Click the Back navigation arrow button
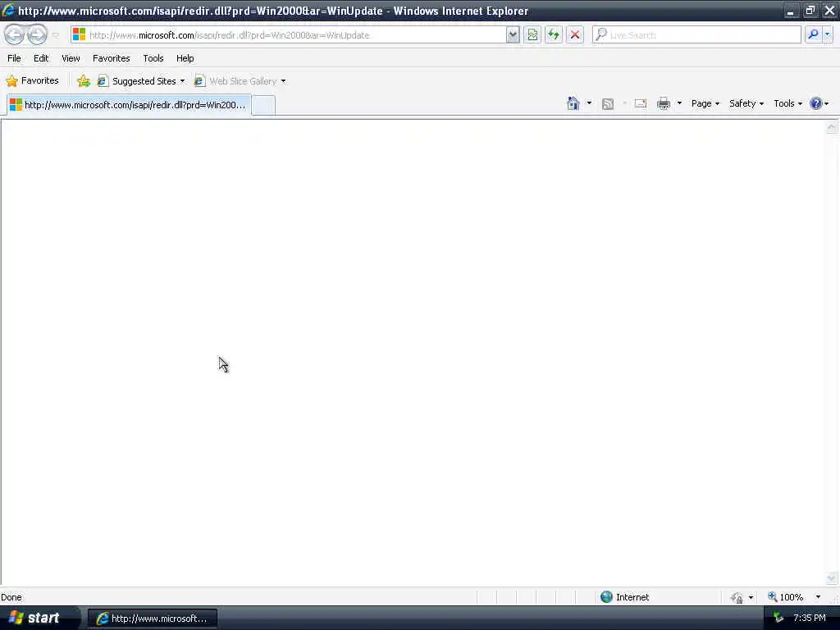Viewport: 840px width, 630px height. 15,34
